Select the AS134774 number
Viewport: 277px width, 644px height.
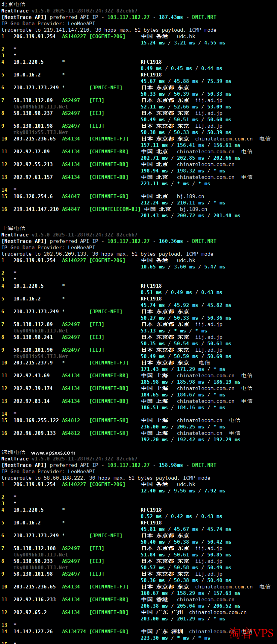(74, 632)
